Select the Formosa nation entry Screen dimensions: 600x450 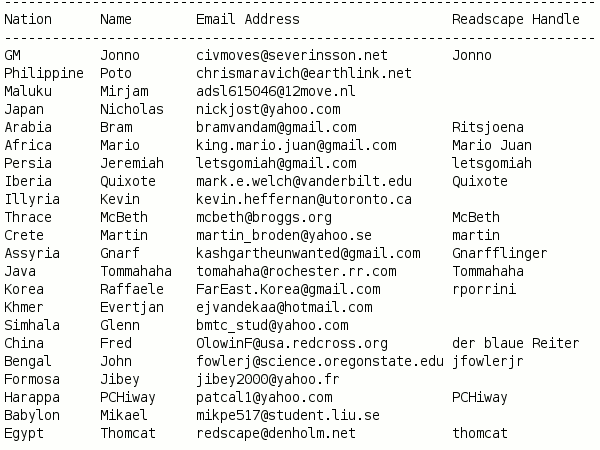click(32, 379)
